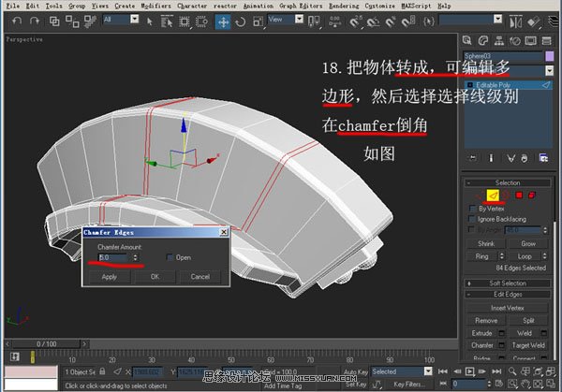This screenshot has width=562, height=392.
Task: Click the Undo arrow in the toolbar
Action: click(x=17, y=22)
